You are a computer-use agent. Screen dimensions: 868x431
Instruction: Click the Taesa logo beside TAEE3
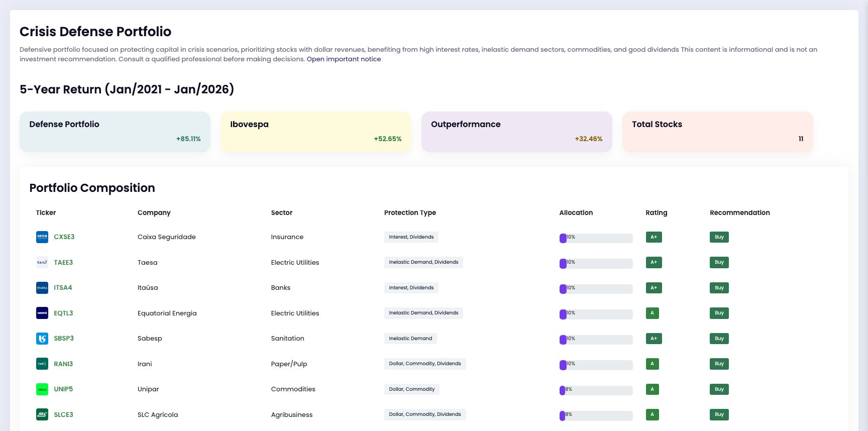[x=42, y=262]
